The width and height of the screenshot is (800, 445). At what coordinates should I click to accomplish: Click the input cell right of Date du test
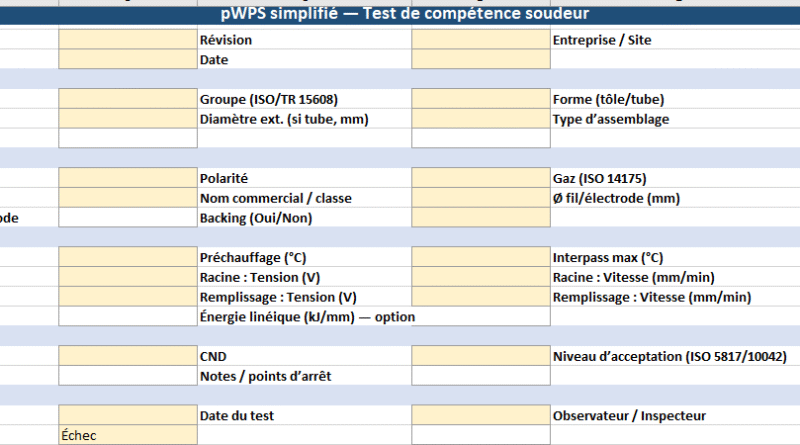(480, 416)
